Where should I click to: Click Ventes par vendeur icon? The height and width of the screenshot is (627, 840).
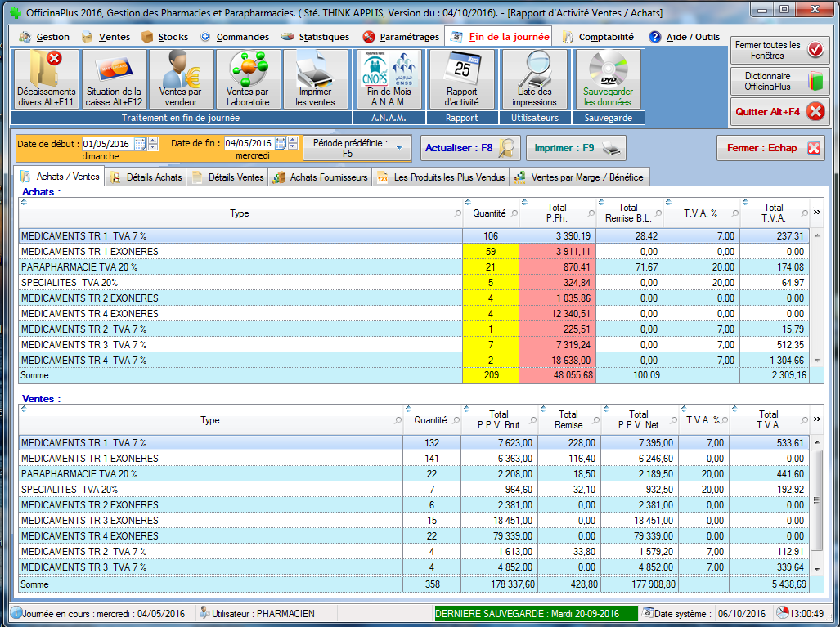(180, 78)
